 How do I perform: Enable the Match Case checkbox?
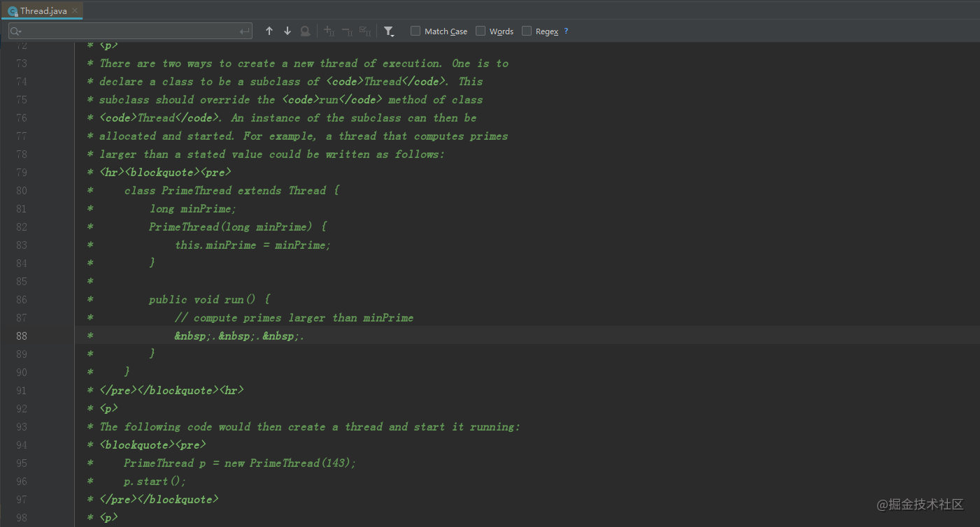coord(416,31)
